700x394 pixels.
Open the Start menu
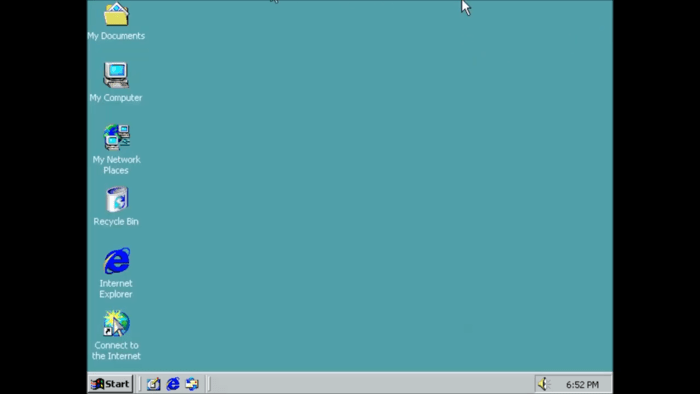[x=110, y=384]
